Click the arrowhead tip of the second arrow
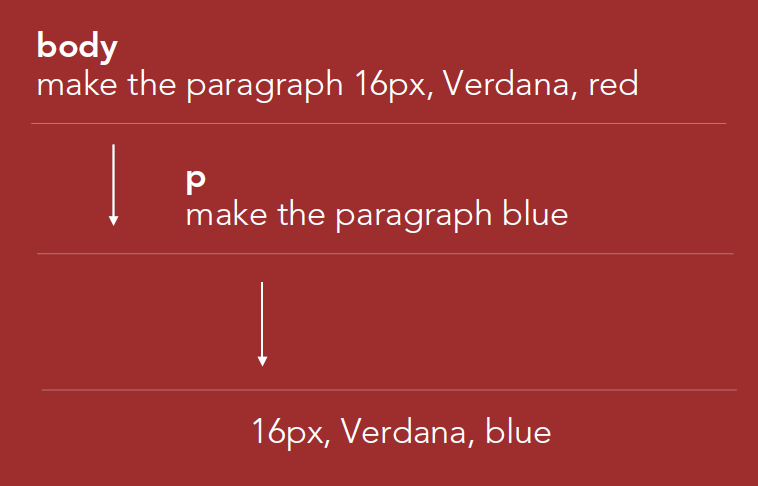 pos(262,364)
